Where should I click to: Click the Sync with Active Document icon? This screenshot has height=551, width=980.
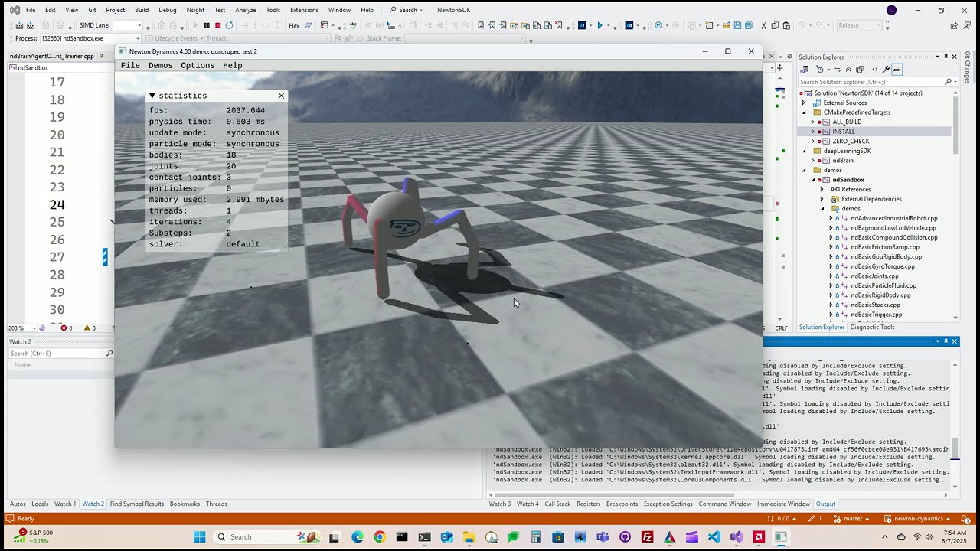coord(838,70)
